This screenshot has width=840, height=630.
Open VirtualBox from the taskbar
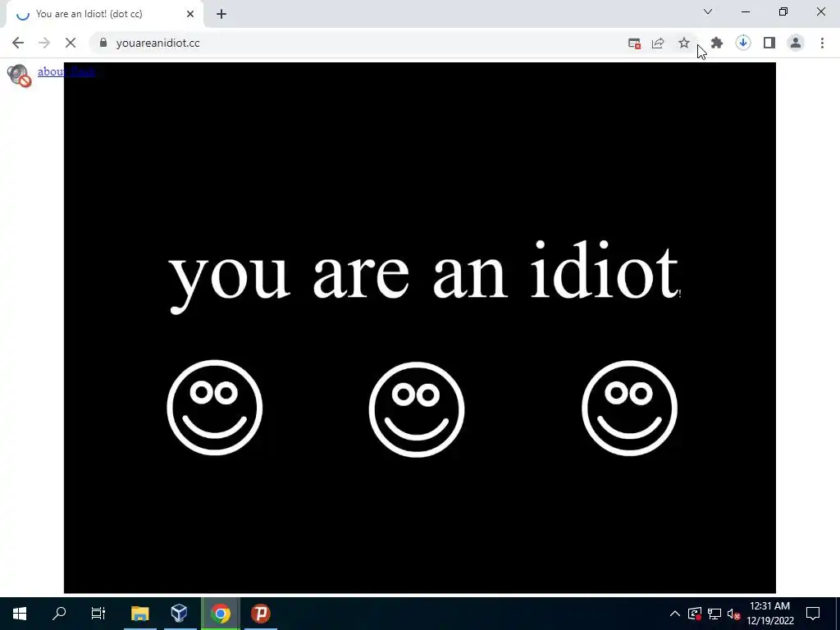coord(180,614)
